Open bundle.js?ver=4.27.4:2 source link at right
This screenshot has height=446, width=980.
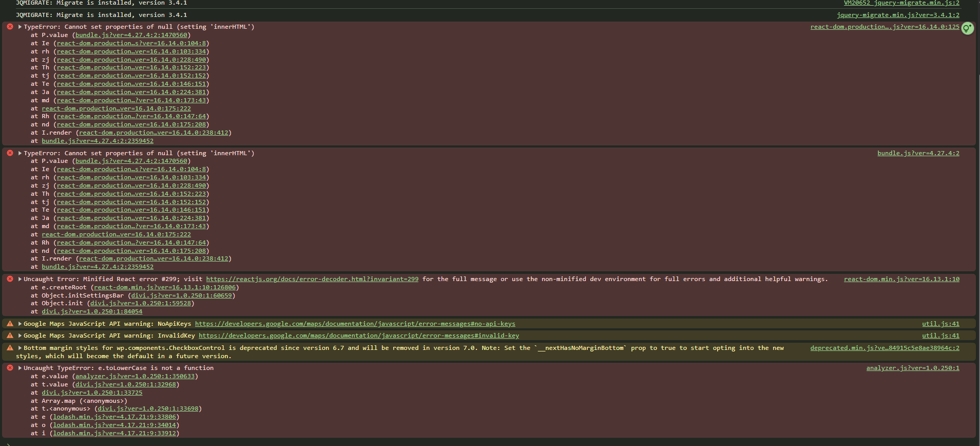[x=918, y=153]
